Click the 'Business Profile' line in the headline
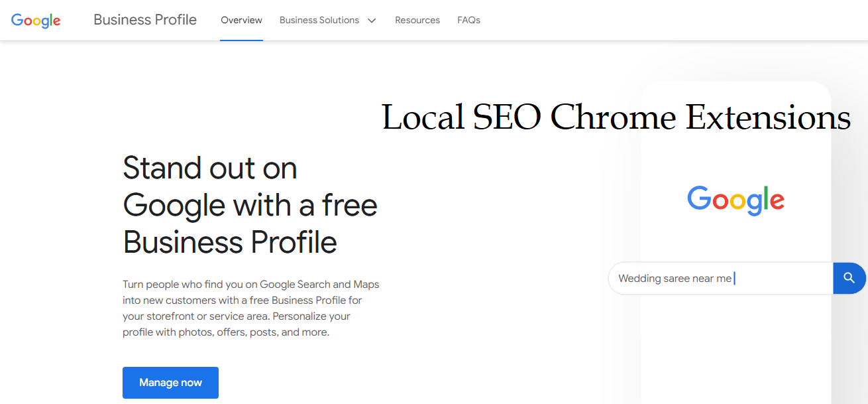Image resolution: width=868 pixels, height=404 pixels. coord(230,242)
